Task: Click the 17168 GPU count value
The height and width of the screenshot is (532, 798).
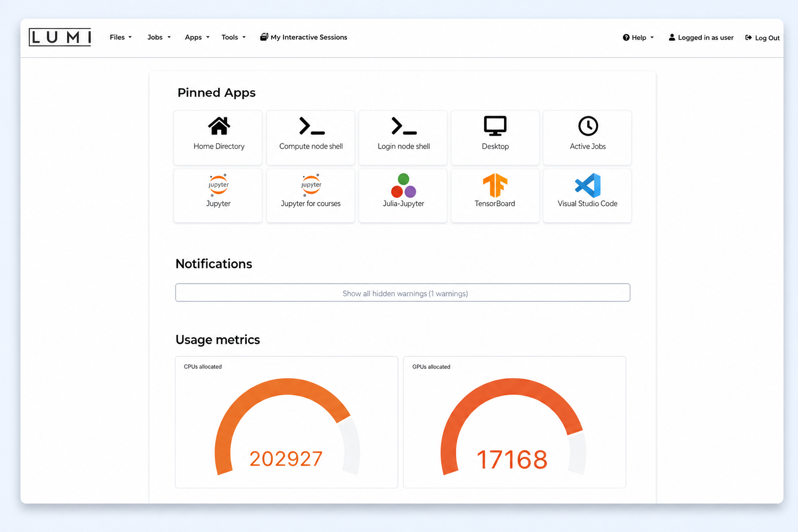Action: (x=512, y=460)
